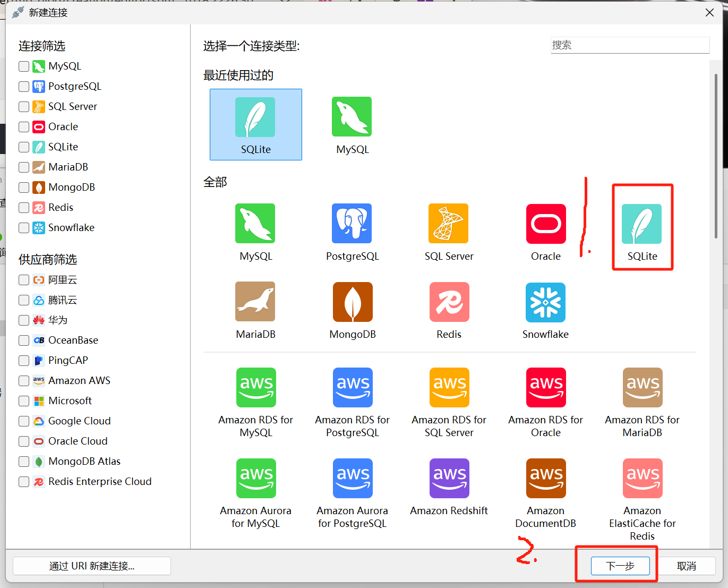The image size is (728, 588).
Task: Enable the 华为 vendor filter
Action: (24, 320)
